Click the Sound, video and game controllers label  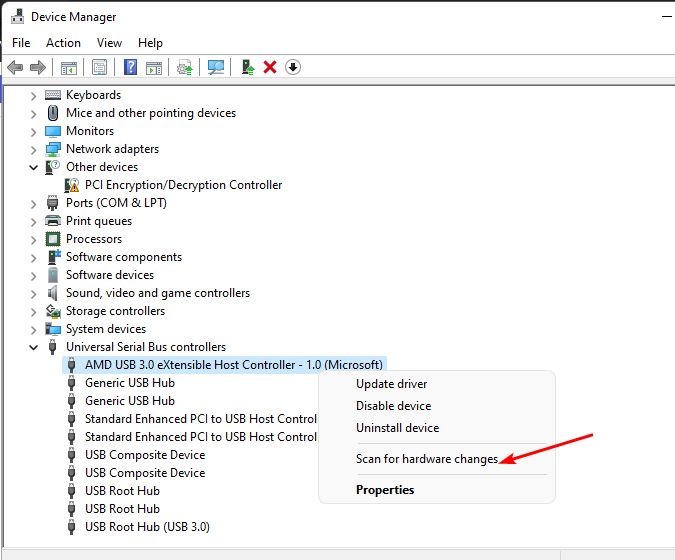pyautogui.click(x=158, y=293)
